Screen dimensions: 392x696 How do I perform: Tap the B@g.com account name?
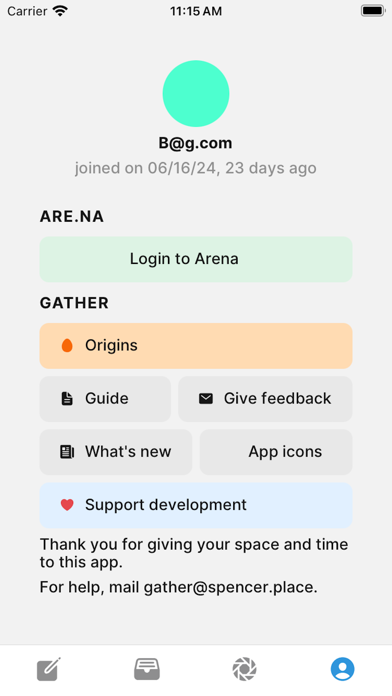click(x=195, y=143)
